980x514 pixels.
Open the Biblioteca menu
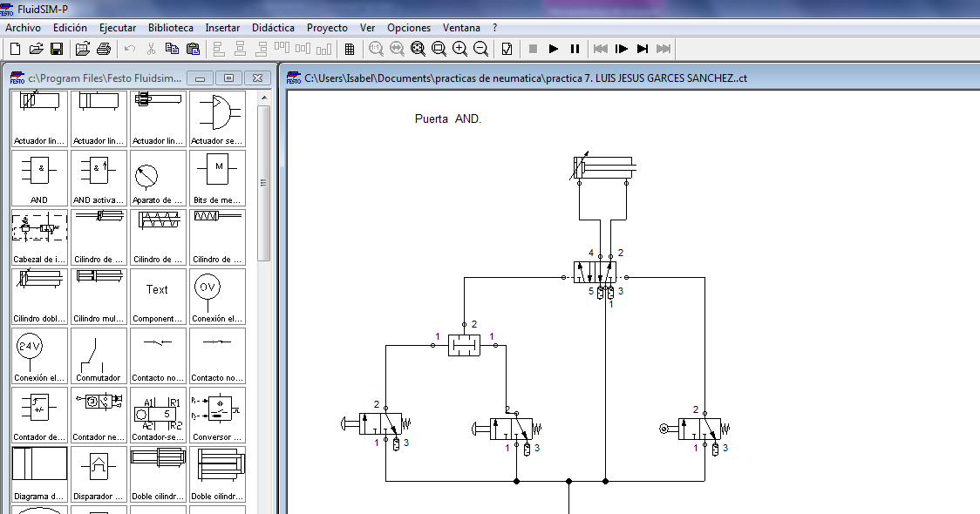click(x=171, y=28)
